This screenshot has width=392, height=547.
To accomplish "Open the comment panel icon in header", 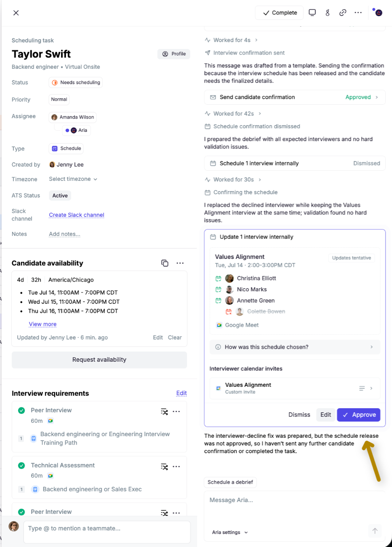I will (312, 13).
